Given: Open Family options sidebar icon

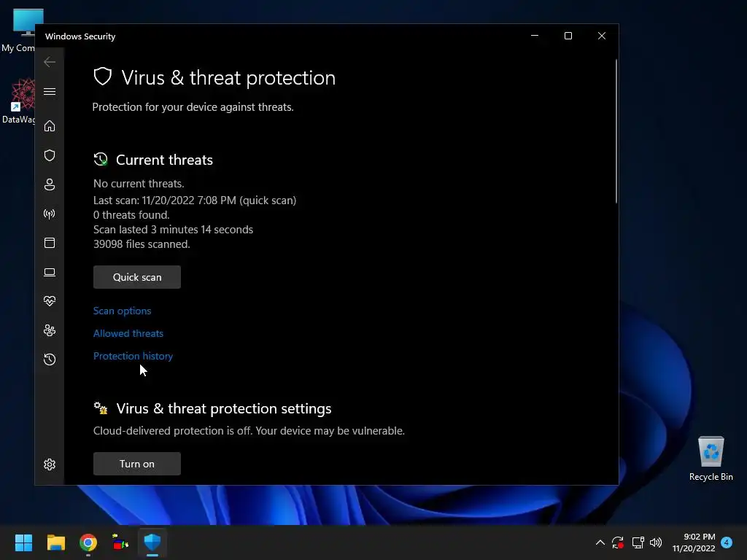Looking at the screenshot, I should click(x=50, y=330).
